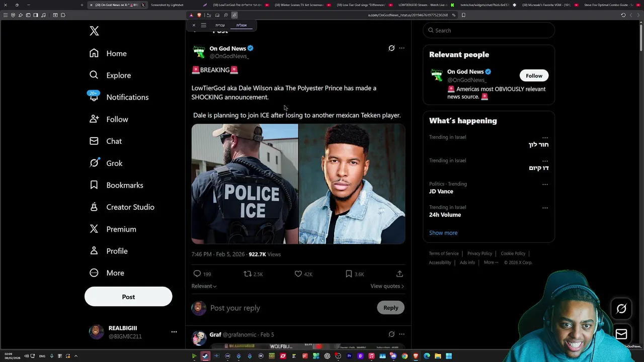Click the 922.7K Views count
This screenshot has width=644, height=362.
coord(265,254)
